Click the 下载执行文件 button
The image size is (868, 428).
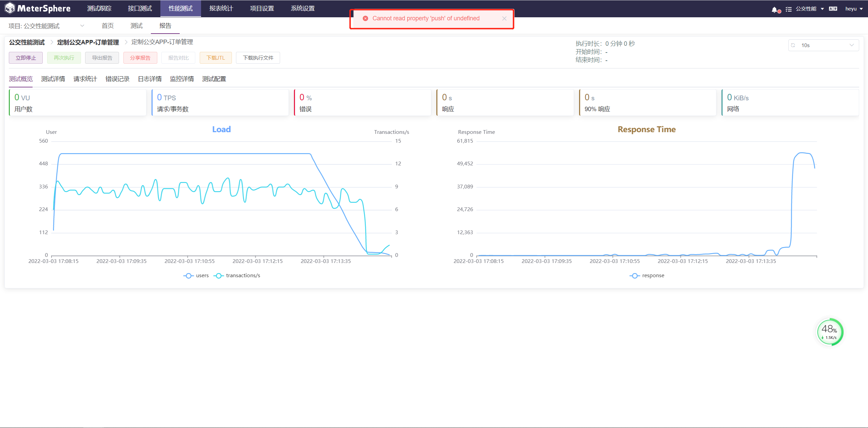tap(258, 58)
